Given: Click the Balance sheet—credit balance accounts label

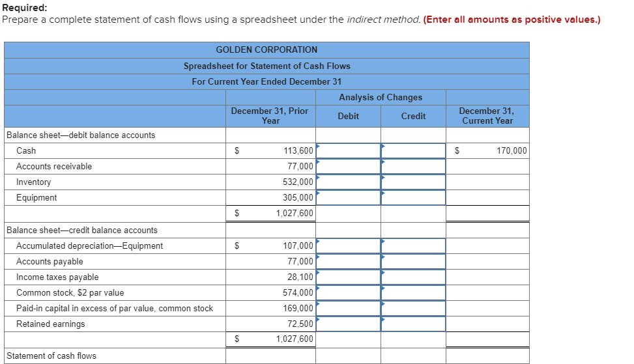Looking at the screenshot, I should pos(82,231).
